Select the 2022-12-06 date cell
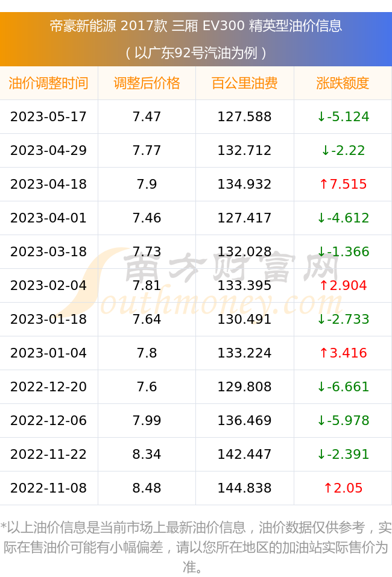Viewport: 392px width, 577px height. [x=49, y=420]
